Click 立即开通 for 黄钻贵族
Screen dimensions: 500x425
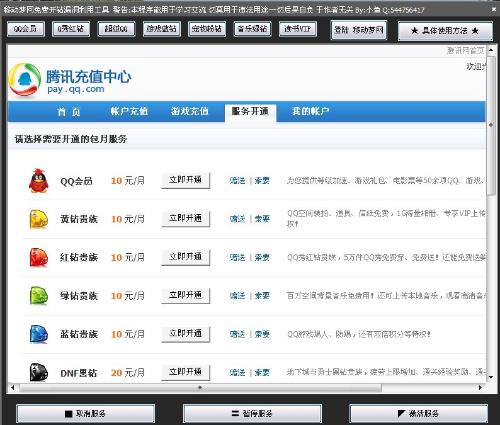coord(186,219)
